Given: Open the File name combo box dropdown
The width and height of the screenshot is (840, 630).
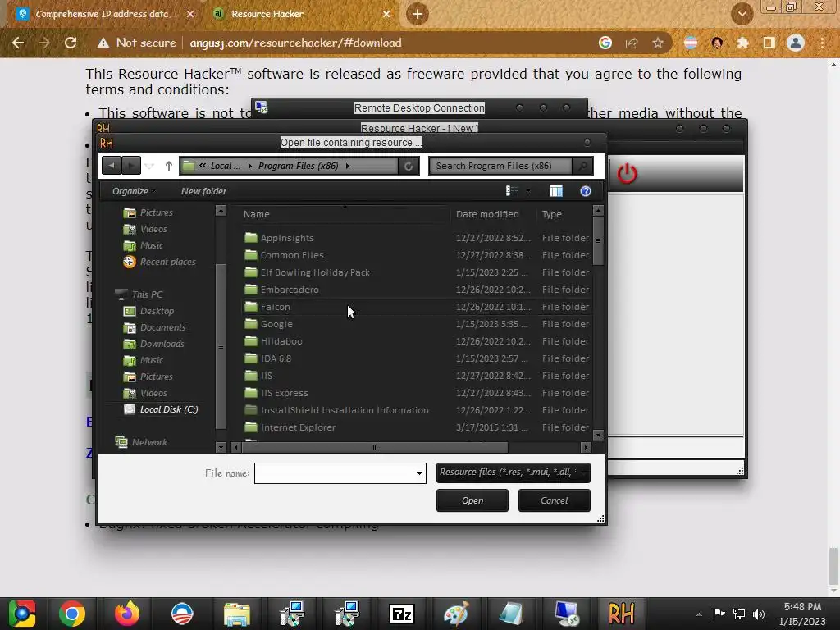Looking at the screenshot, I should 419,473.
